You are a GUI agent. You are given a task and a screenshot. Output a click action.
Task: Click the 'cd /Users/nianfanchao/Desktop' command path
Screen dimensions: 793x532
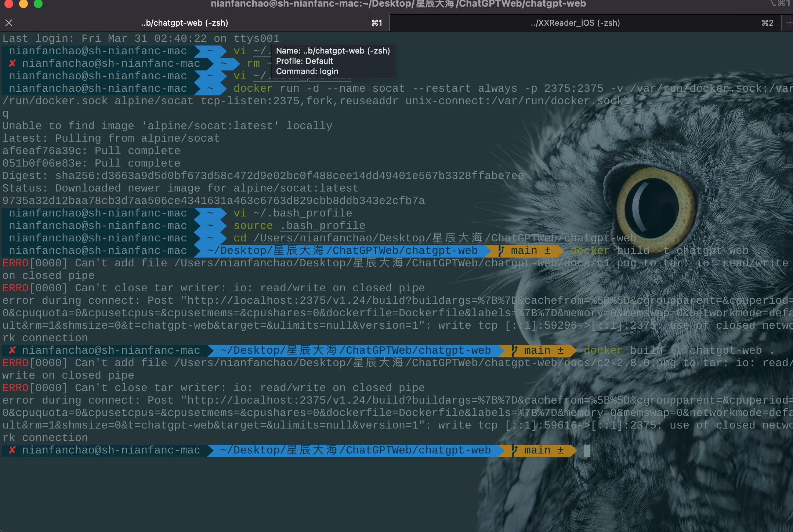coord(435,238)
